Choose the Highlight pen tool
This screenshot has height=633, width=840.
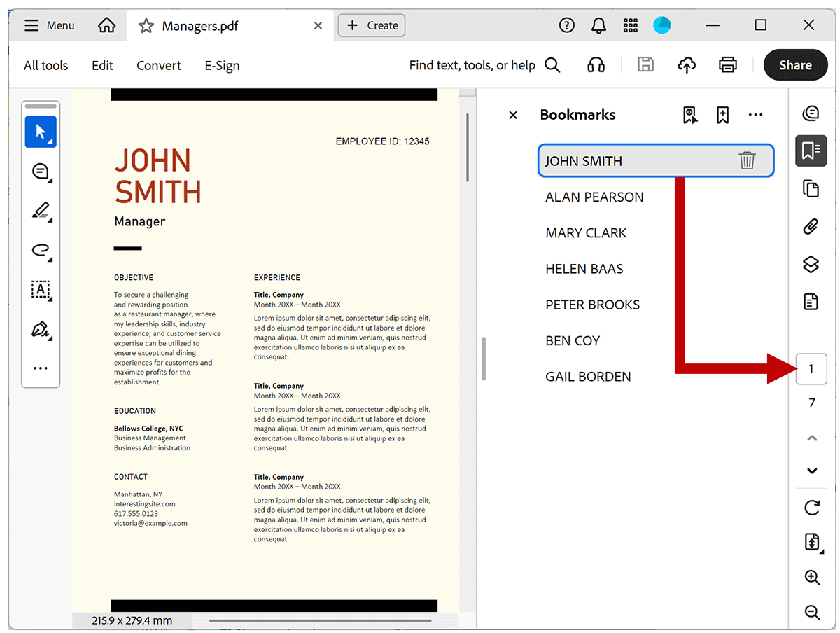click(41, 210)
